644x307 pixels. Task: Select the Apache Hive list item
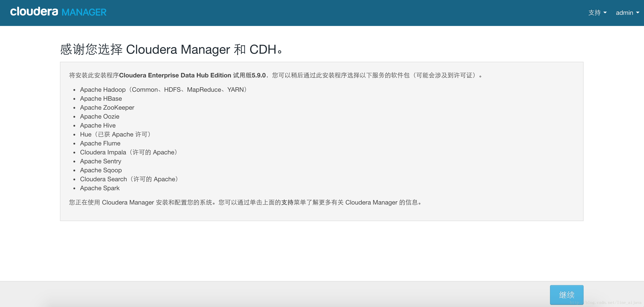(98, 125)
